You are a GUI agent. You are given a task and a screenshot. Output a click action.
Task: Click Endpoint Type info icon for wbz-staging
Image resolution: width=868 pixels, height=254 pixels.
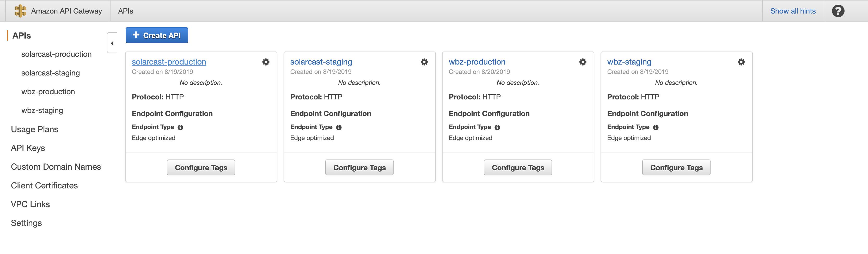656,128
